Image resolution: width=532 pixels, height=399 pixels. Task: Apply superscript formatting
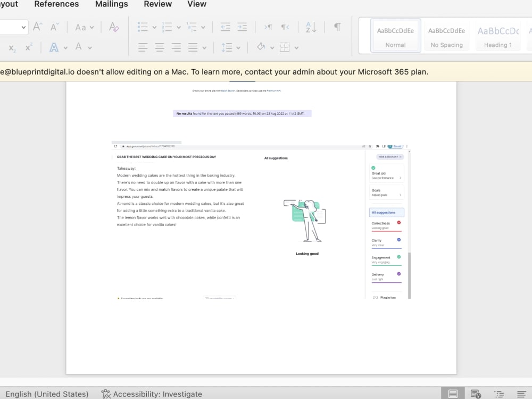(x=29, y=47)
